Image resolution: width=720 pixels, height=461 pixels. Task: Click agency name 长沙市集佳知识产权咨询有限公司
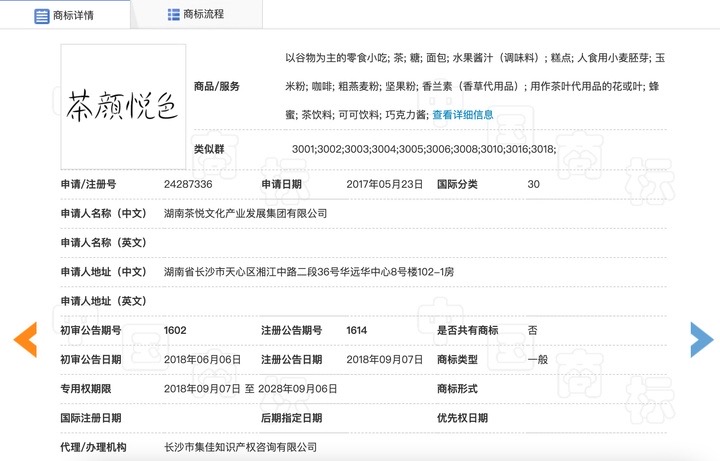(240, 447)
